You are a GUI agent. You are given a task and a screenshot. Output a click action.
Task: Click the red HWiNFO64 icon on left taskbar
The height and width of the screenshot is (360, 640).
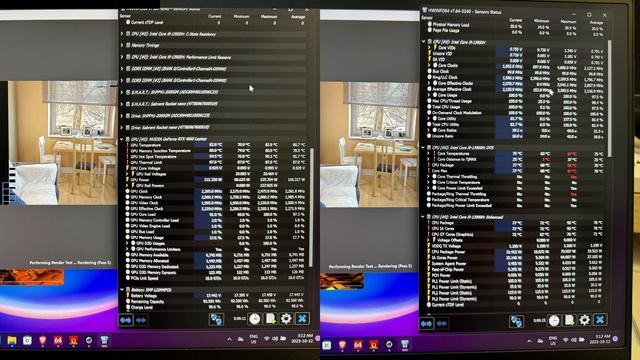coord(58,340)
